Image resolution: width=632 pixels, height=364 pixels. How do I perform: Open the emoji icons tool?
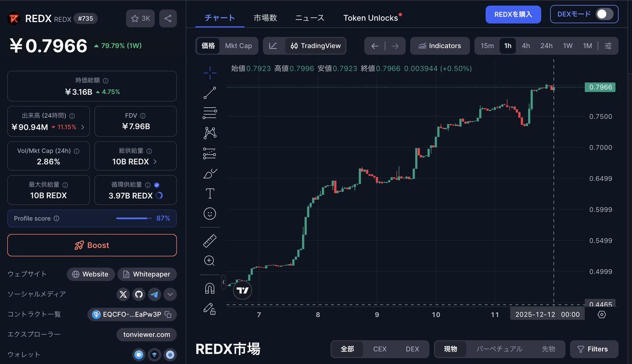[x=210, y=213]
